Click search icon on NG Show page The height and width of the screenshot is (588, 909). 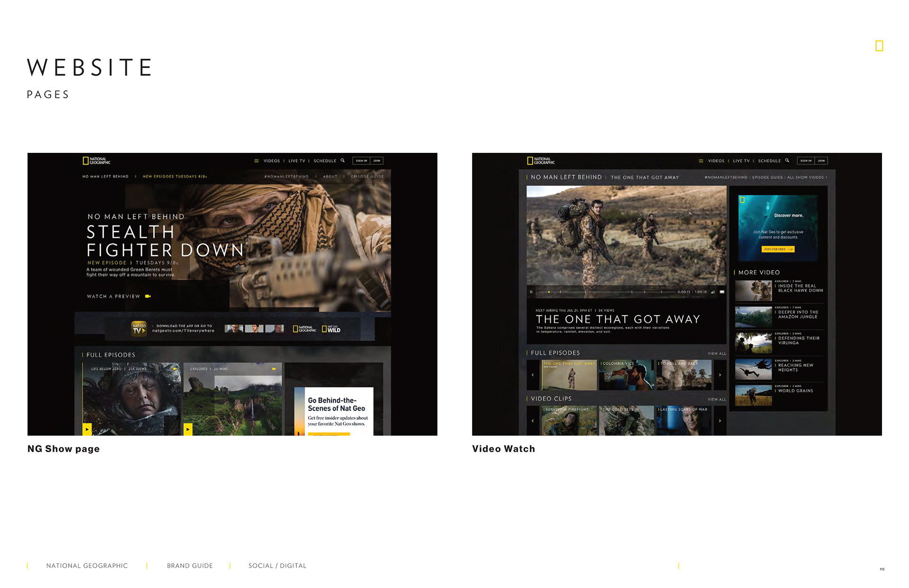[343, 160]
